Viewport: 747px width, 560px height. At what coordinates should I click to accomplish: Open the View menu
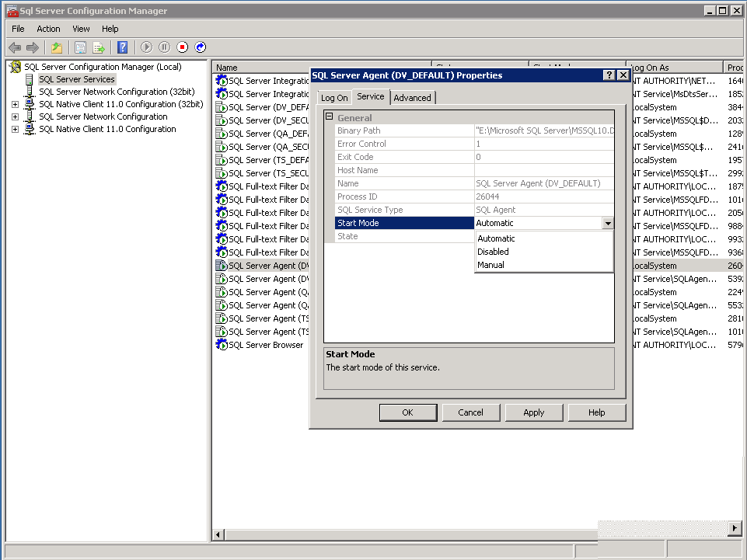click(x=81, y=29)
